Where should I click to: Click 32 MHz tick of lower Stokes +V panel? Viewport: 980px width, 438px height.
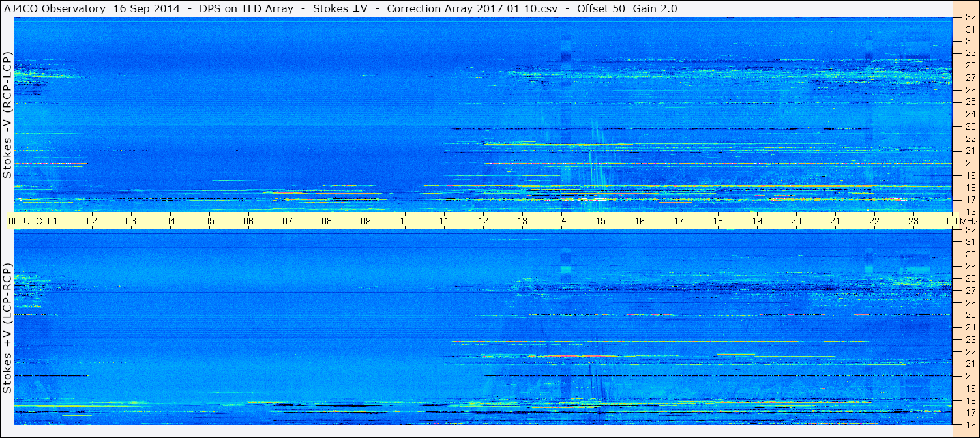970,230
